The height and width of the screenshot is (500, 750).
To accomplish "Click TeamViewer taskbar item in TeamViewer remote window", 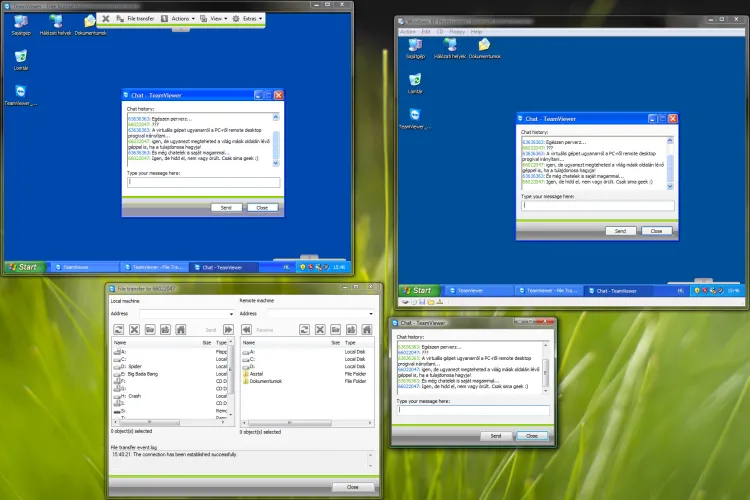I will (84, 267).
